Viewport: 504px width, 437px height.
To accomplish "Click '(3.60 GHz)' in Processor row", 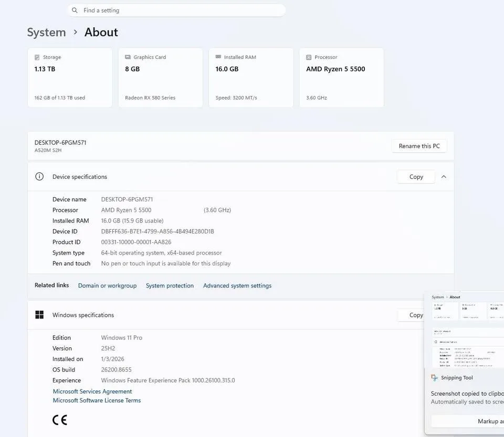I will click(x=217, y=210).
